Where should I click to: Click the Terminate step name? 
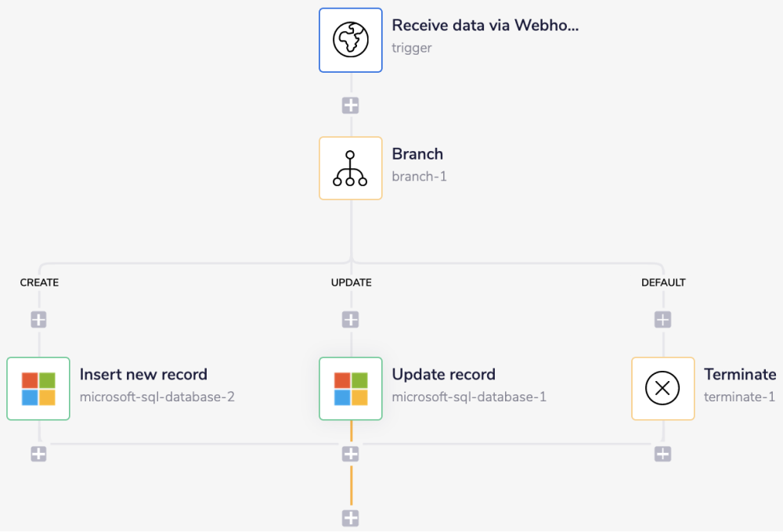coord(740,374)
